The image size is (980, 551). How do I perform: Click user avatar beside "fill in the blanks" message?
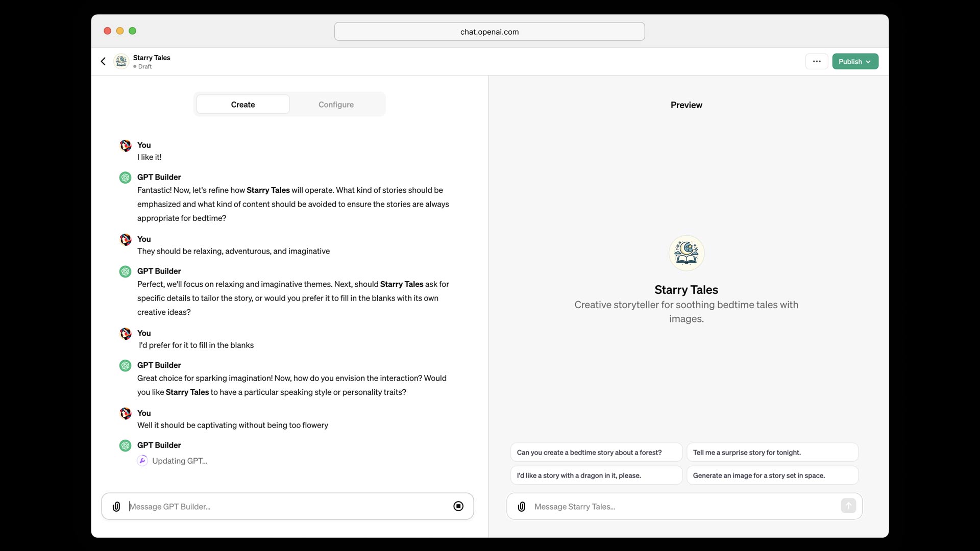tap(126, 333)
